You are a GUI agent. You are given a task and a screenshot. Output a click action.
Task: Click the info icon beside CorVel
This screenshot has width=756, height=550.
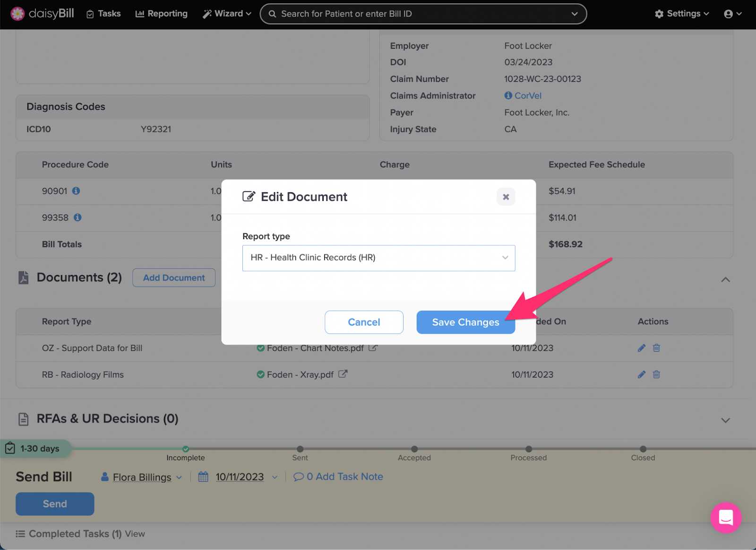click(508, 95)
